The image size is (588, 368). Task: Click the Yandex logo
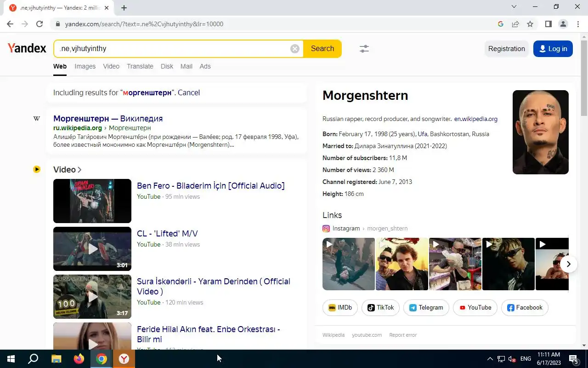tap(27, 48)
